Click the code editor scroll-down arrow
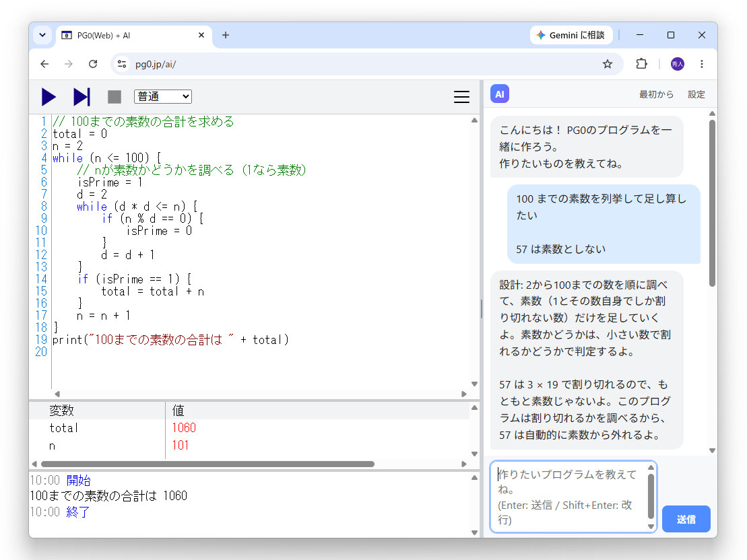This screenshot has height=560, width=747. coord(474,384)
